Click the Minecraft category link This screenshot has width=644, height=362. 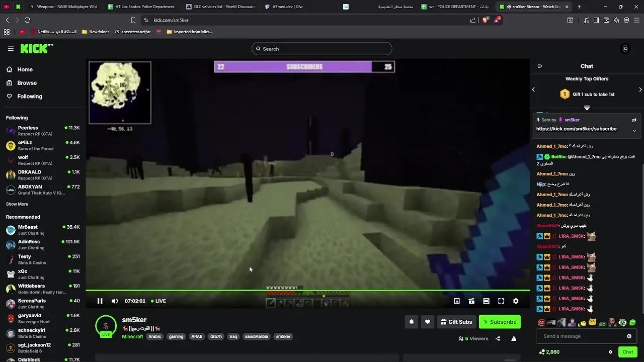[132, 336]
